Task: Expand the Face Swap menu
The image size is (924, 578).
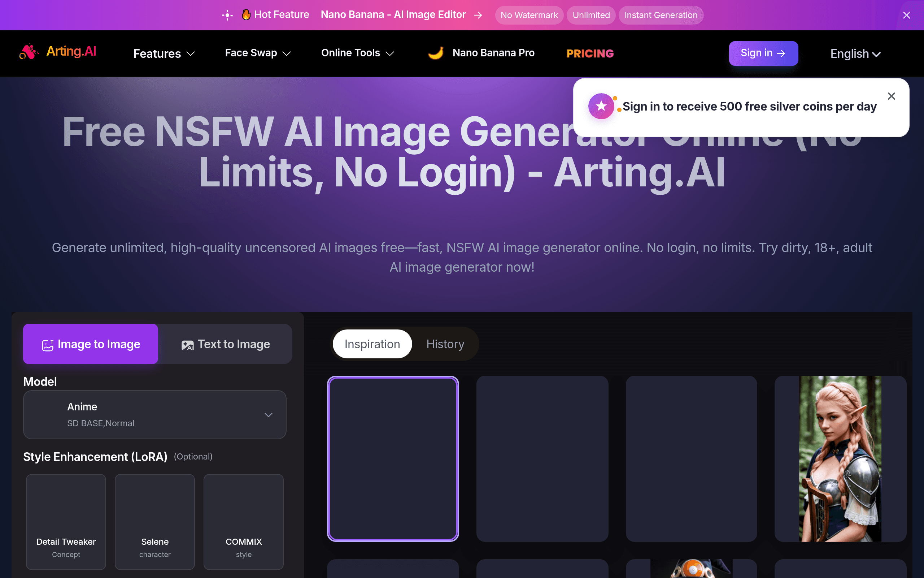Action: point(258,53)
